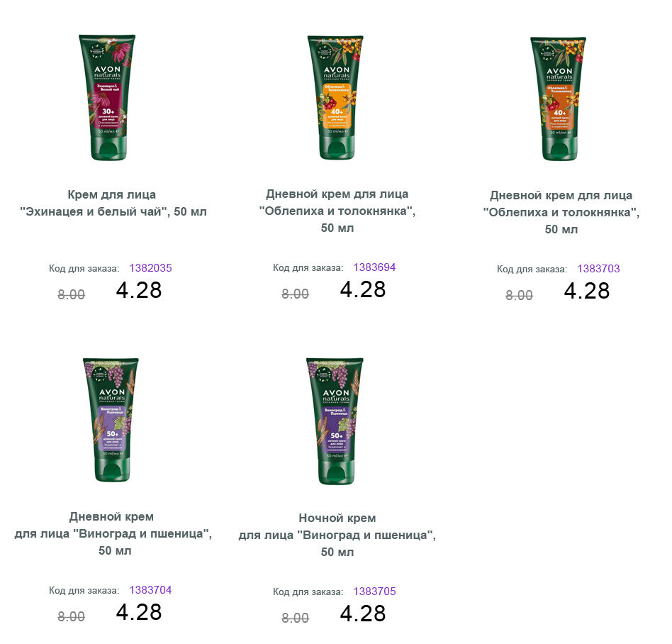The width and height of the screenshot is (672, 644).
Task: Click crossed-out 8.00 price under code 1383703
Action: [x=519, y=296]
